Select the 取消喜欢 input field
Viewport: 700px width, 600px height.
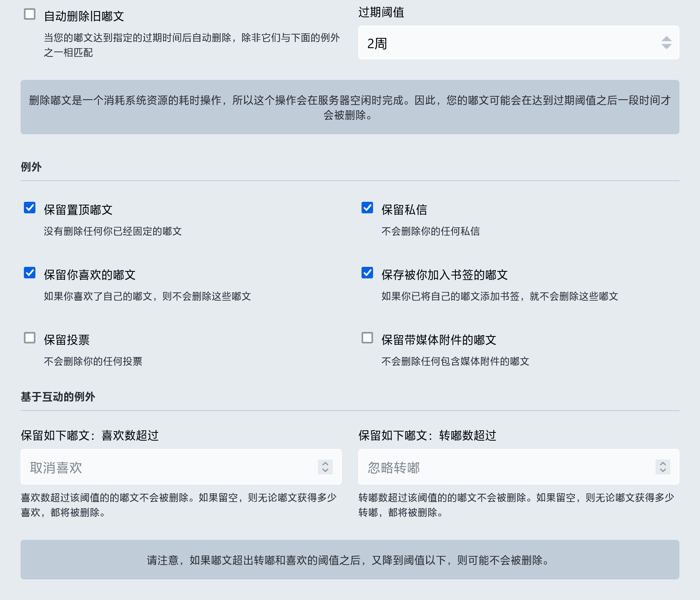[x=165, y=467]
